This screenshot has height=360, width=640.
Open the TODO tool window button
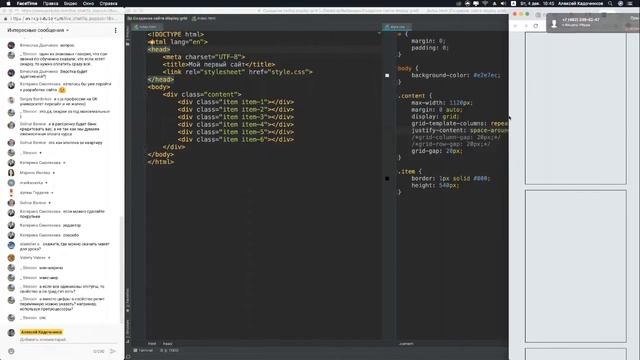(169, 350)
